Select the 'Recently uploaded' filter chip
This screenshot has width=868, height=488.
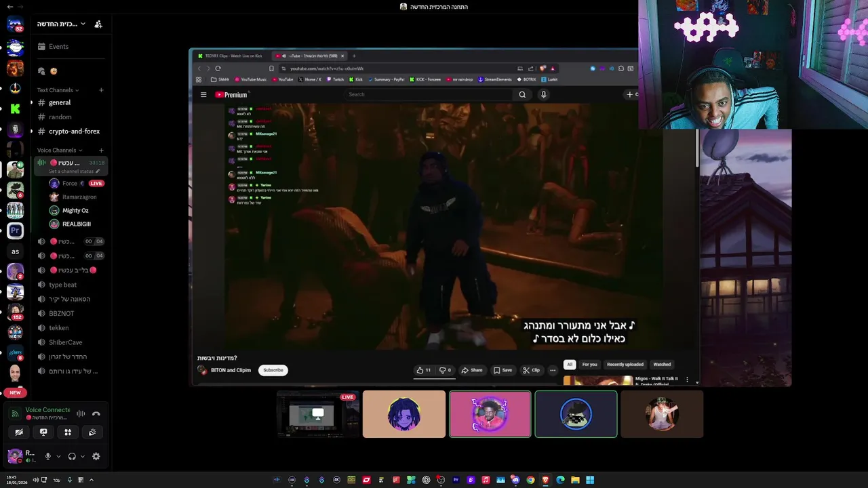(x=625, y=365)
